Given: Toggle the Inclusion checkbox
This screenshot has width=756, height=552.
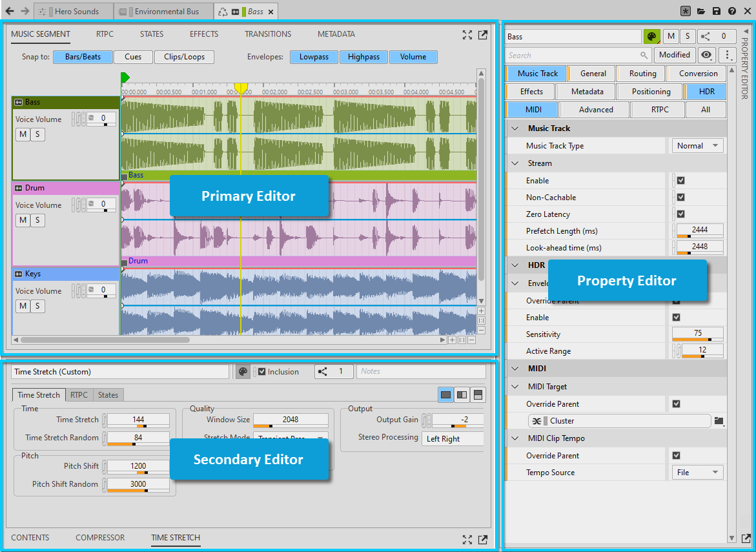Looking at the screenshot, I should click(262, 372).
